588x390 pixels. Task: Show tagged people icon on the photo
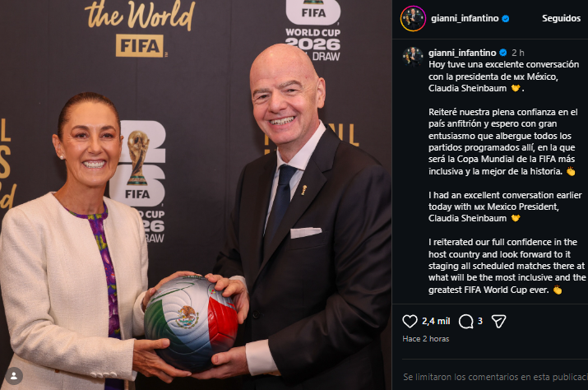click(14, 376)
